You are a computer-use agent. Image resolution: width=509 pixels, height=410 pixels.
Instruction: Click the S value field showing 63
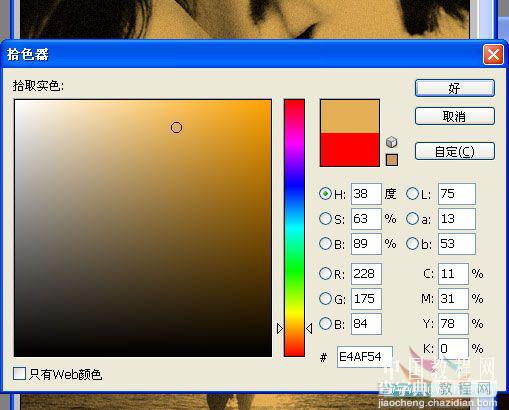pyautogui.click(x=366, y=219)
